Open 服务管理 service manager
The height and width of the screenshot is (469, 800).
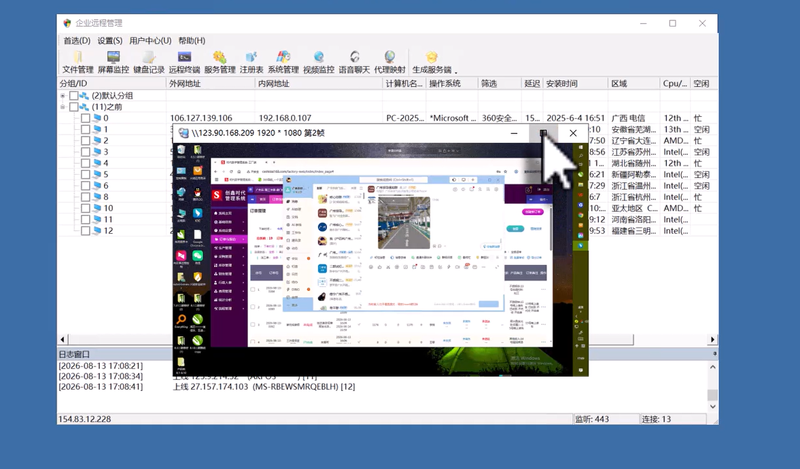(219, 62)
